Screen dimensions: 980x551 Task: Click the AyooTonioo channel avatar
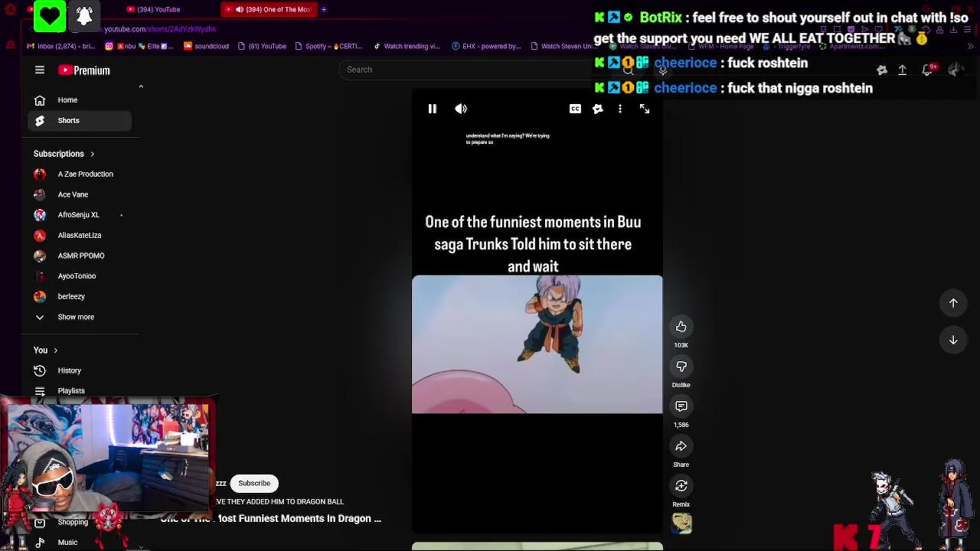pos(40,276)
